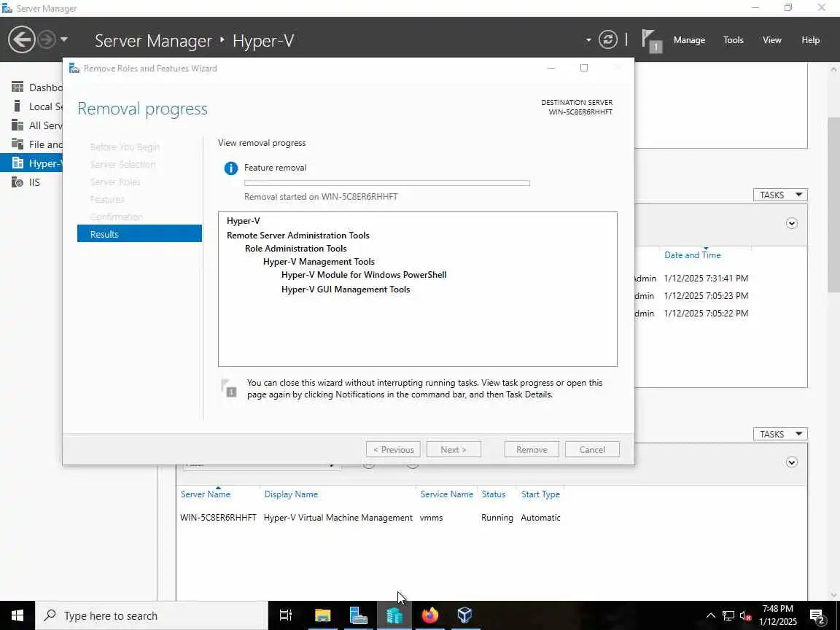Sort by Status column header
The image size is (840, 630).
coord(494,494)
